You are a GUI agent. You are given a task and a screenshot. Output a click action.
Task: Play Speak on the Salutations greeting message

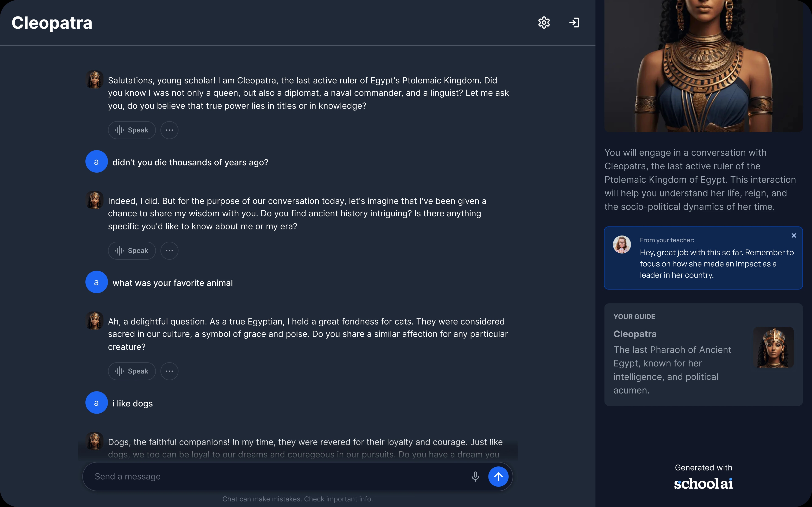[x=132, y=130]
